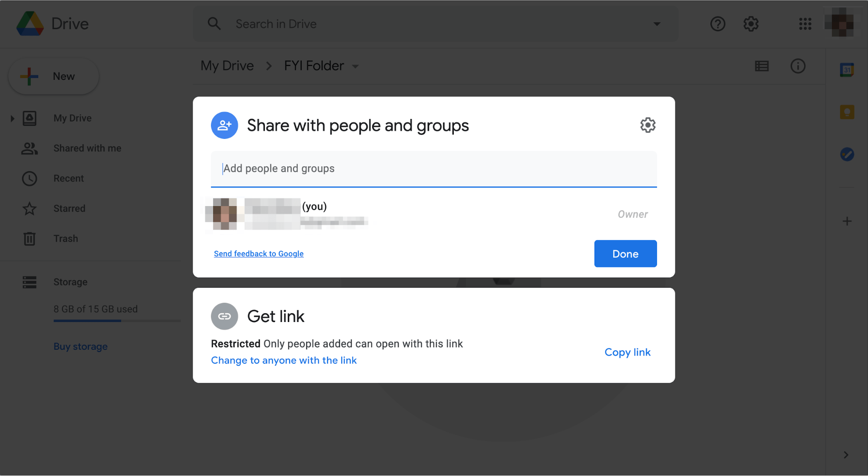Focus Add people and groups field
Viewport: 868px width, 476px height.
click(x=433, y=169)
